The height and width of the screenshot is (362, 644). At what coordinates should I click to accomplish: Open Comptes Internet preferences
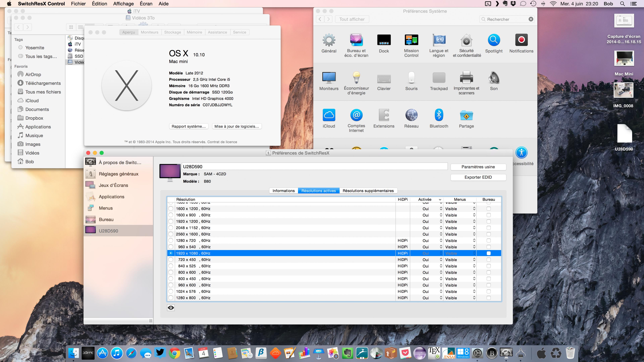coord(356,120)
